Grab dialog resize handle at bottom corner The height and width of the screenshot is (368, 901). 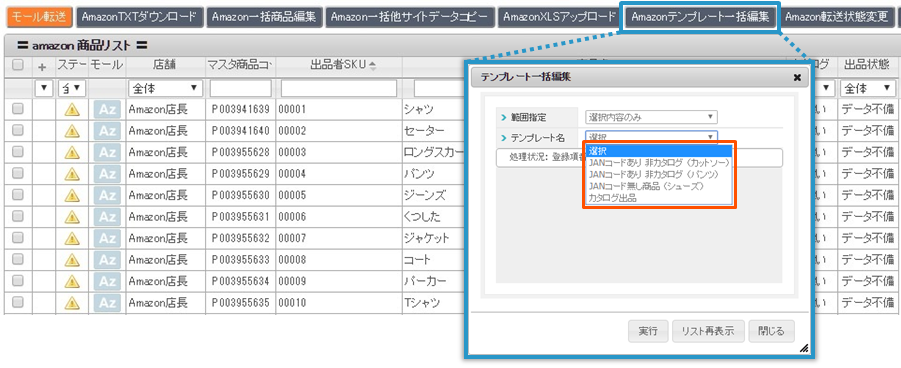[804, 348]
